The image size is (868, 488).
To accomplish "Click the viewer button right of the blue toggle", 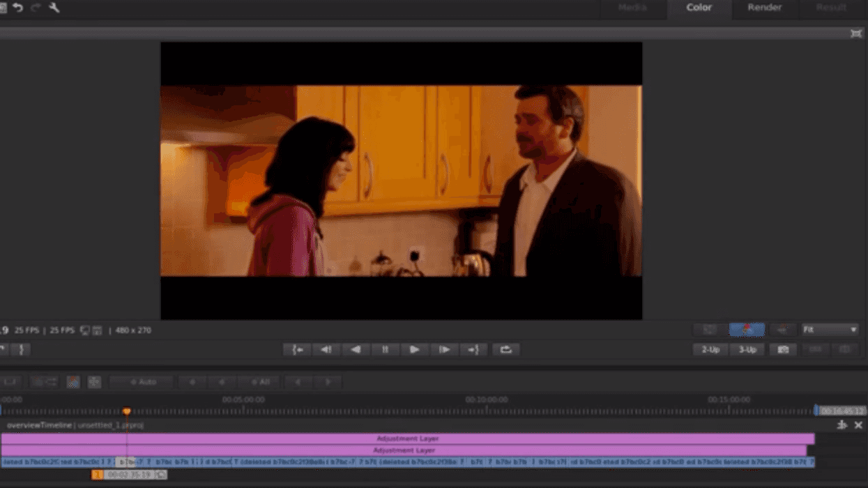I will [782, 330].
